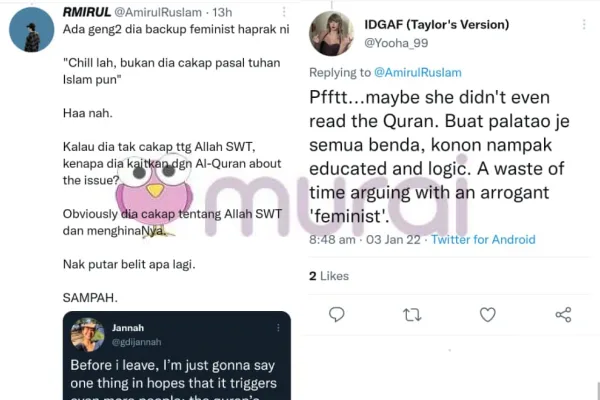Screen dimensions: 600x400
Task: Open the Twitter for Android source link
Action: point(483,240)
